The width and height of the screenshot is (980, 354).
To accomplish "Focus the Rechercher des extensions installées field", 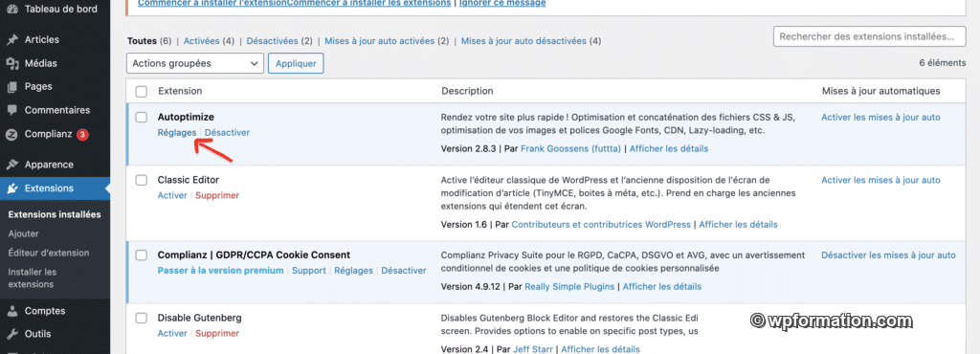I will coord(869,36).
